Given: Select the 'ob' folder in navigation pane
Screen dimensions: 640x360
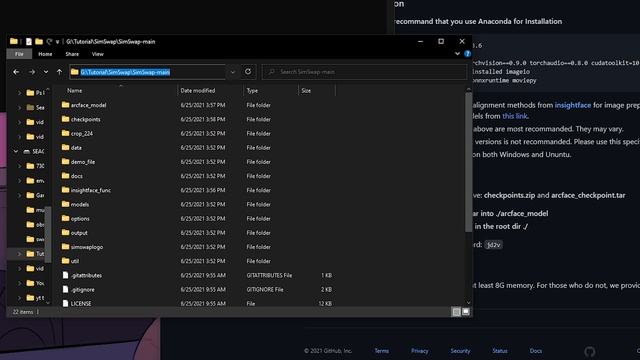Looking at the screenshot, I should [35, 224].
